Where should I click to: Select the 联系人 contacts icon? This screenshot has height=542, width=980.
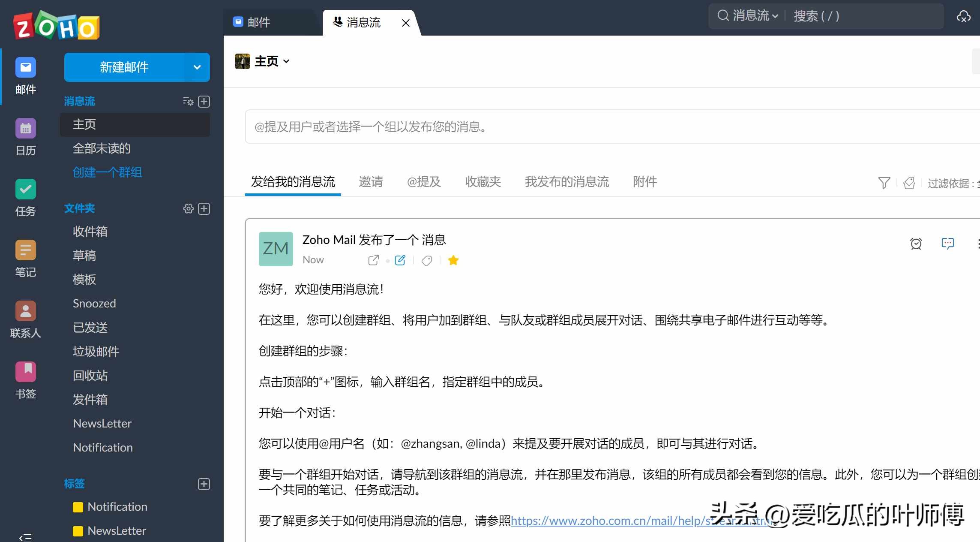tap(25, 310)
